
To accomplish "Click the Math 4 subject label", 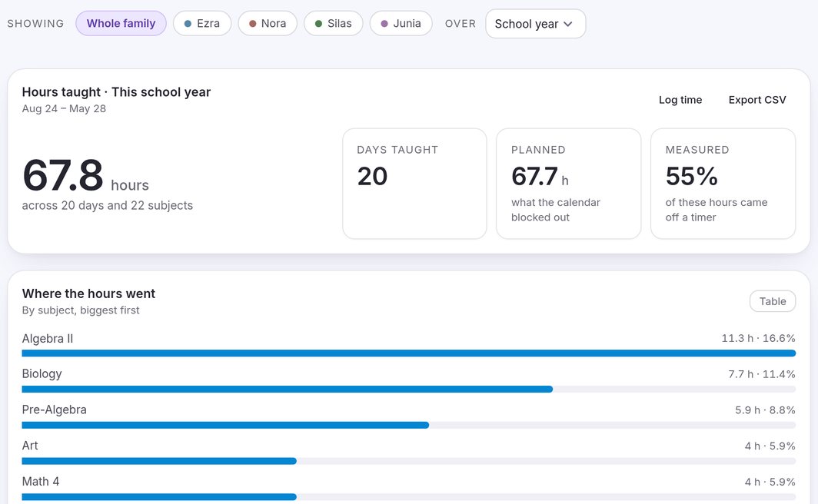I will (x=41, y=482).
